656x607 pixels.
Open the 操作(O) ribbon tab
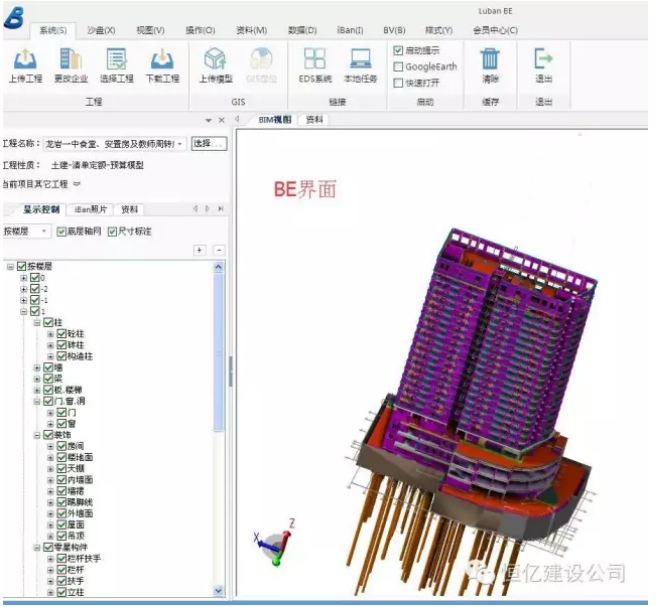[200, 31]
